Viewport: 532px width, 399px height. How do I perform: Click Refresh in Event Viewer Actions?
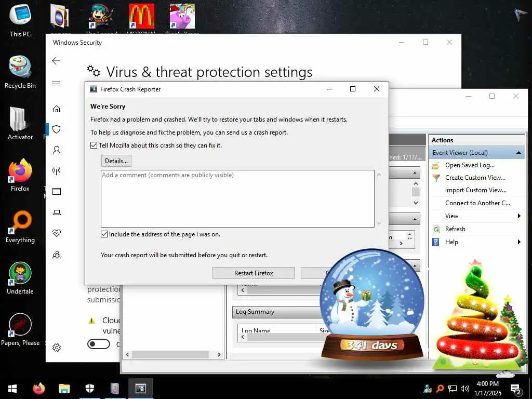[455, 229]
